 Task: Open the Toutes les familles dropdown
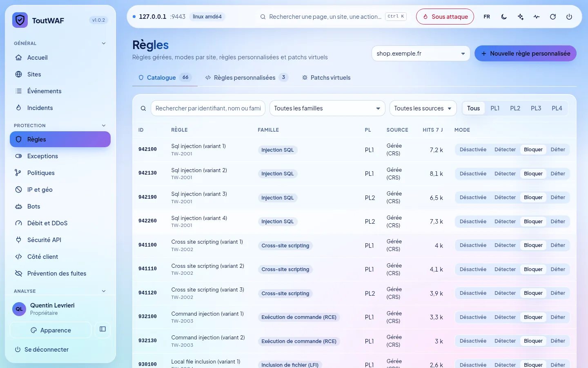tap(327, 108)
